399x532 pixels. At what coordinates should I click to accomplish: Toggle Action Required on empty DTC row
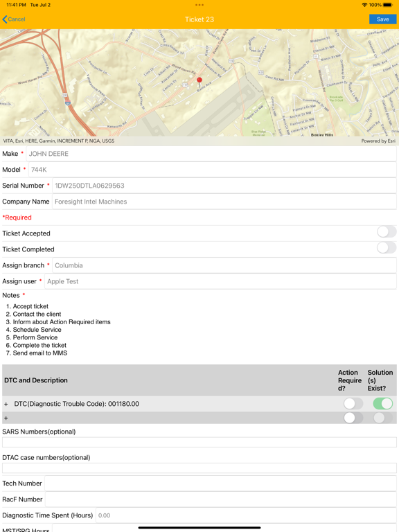pos(353,418)
